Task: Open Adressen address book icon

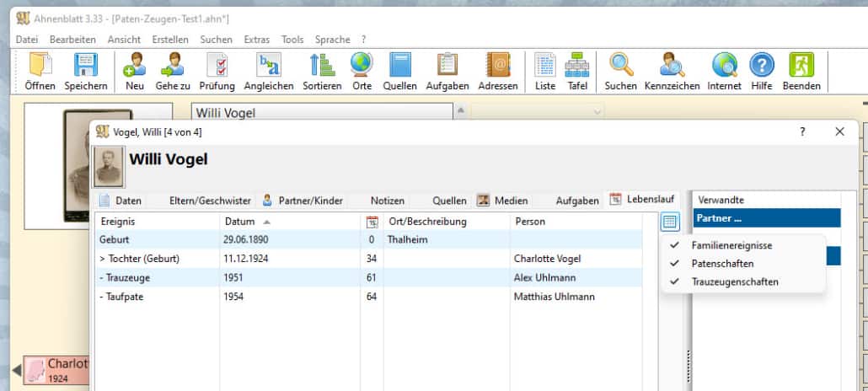Action: (x=498, y=65)
